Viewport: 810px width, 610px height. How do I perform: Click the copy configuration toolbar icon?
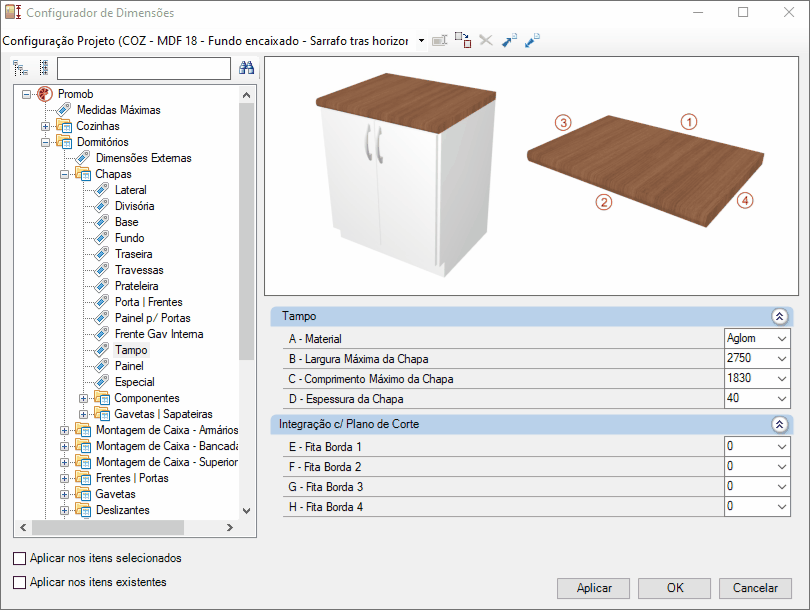click(463, 40)
